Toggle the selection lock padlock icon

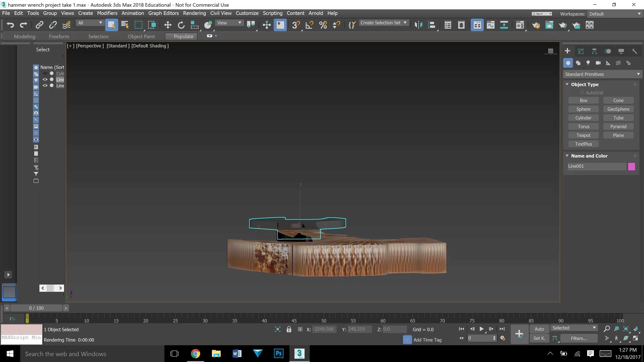(289, 329)
